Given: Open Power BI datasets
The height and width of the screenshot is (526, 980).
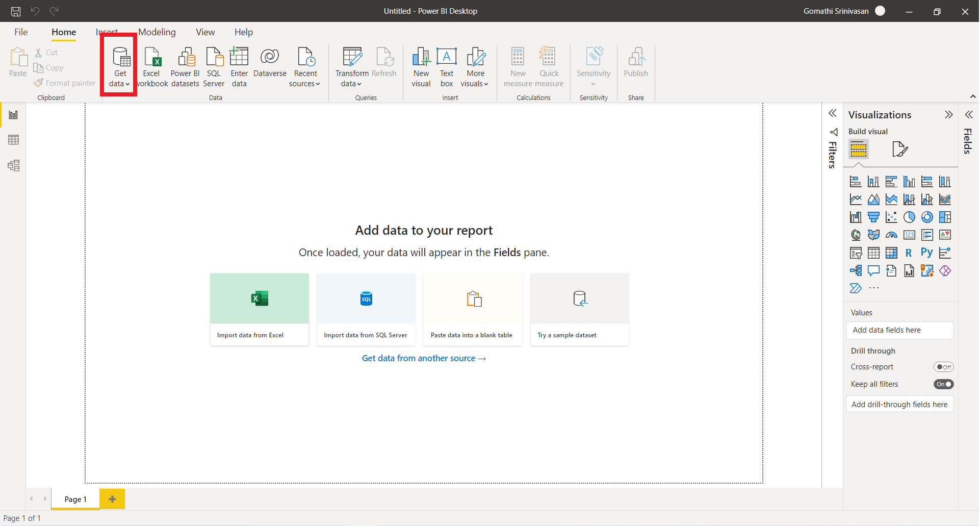Looking at the screenshot, I should (185, 66).
